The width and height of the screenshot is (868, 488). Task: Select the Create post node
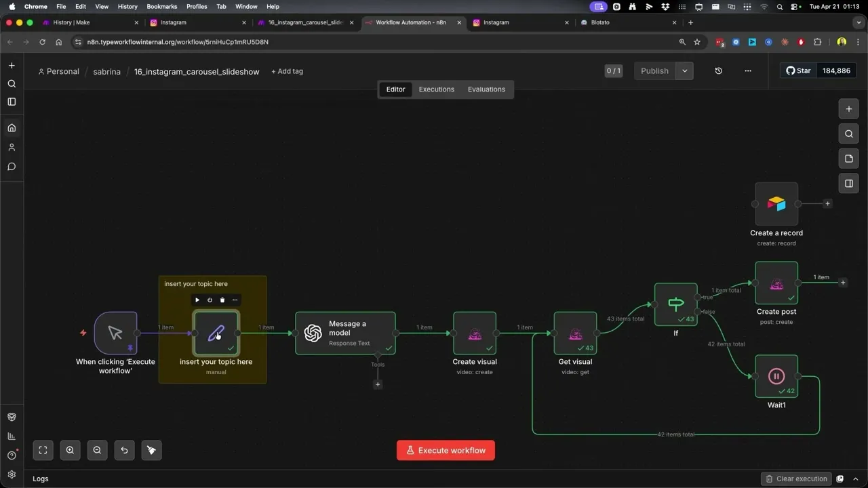point(776,283)
